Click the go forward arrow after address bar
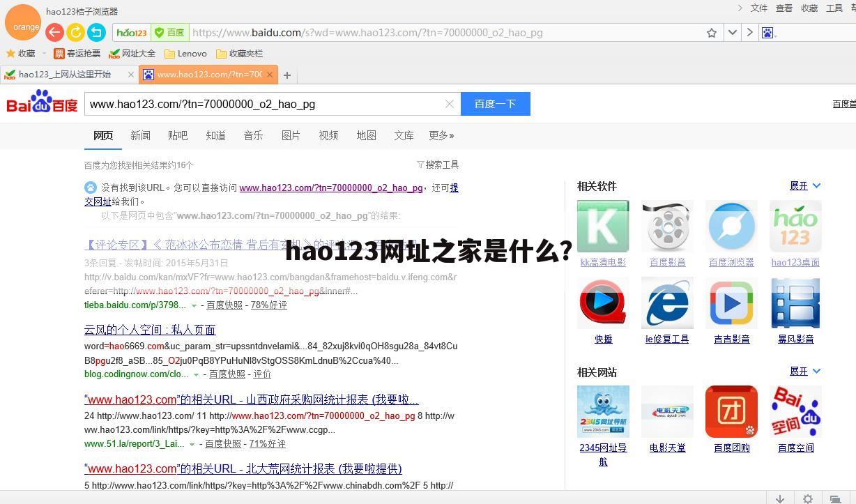 749,33
